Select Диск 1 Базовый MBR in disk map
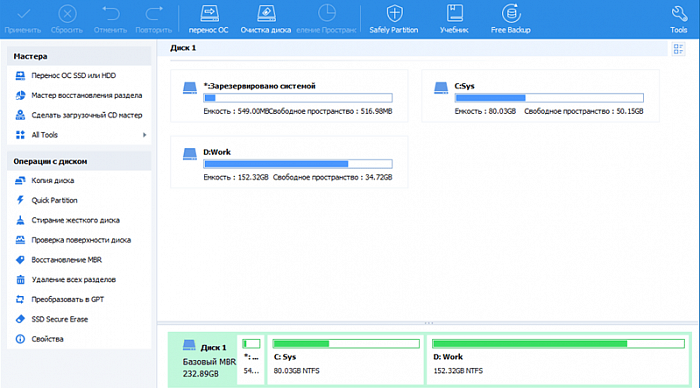The width and height of the screenshot is (700, 388). 203,359
